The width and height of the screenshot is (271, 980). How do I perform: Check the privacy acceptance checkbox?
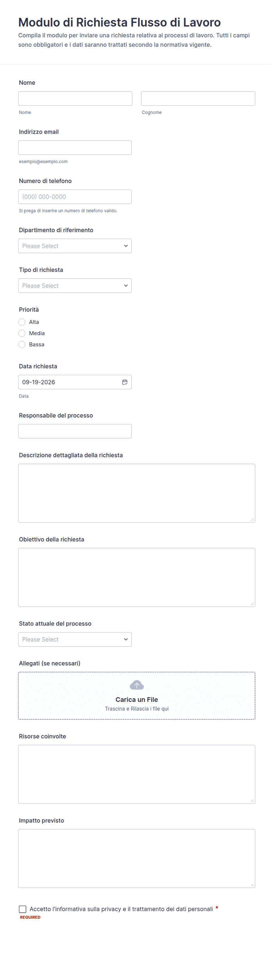click(x=22, y=909)
